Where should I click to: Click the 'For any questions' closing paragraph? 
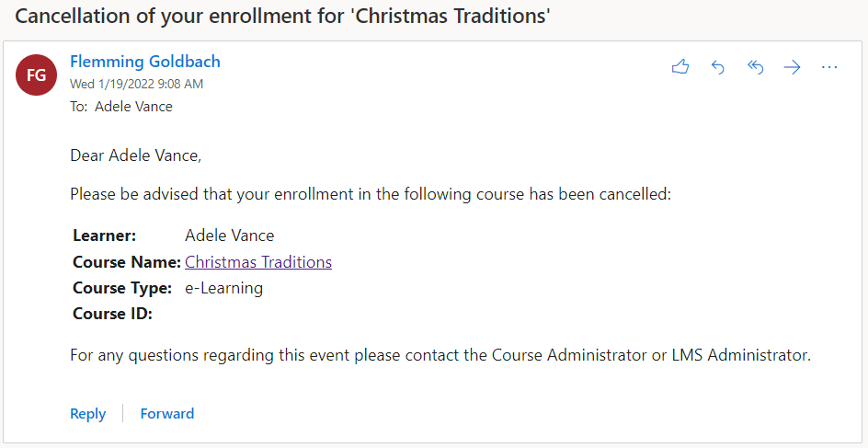coord(440,355)
